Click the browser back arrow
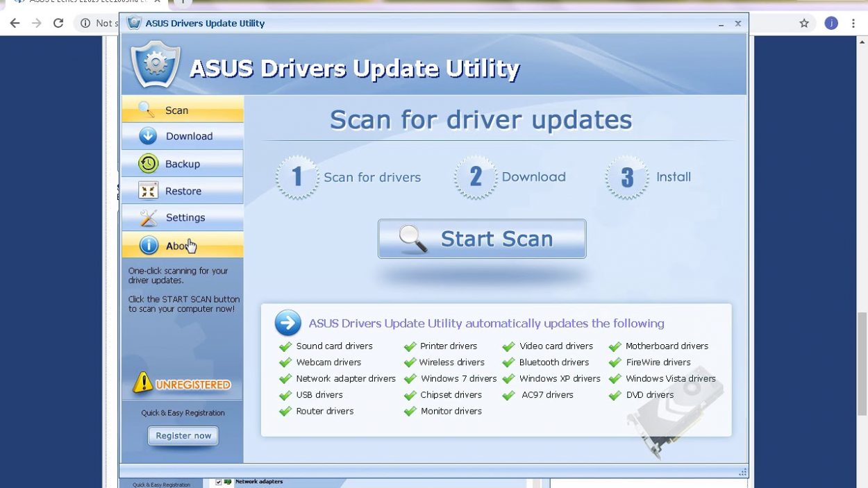Screen dimensions: 868x488 [x=15, y=23]
